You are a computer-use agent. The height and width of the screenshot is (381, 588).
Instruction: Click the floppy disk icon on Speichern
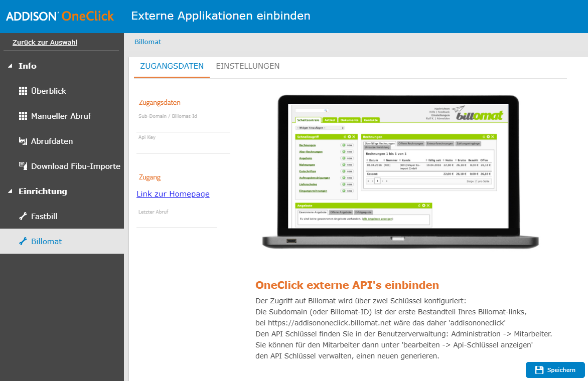539,370
